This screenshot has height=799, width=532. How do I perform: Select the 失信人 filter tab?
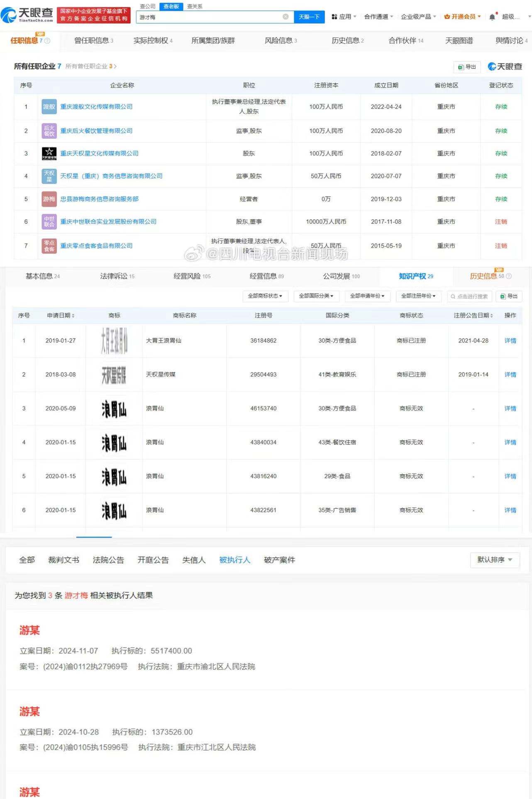194,560
